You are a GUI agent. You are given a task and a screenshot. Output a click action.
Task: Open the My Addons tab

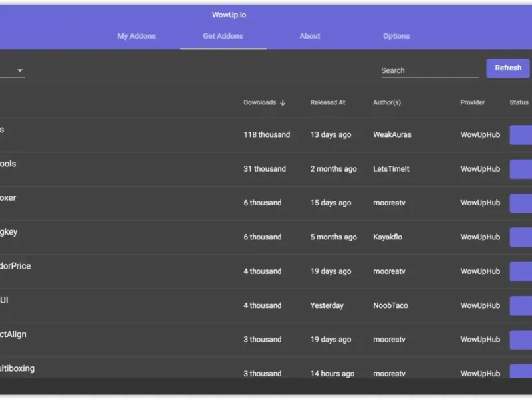(x=136, y=36)
